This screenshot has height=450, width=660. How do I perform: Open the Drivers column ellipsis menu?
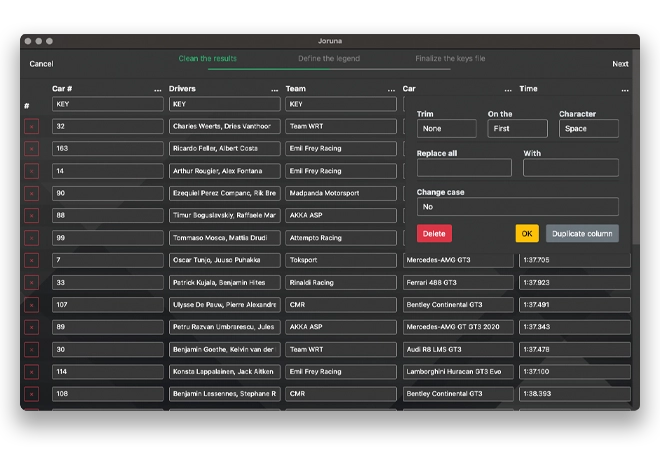(x=274, y=90)
